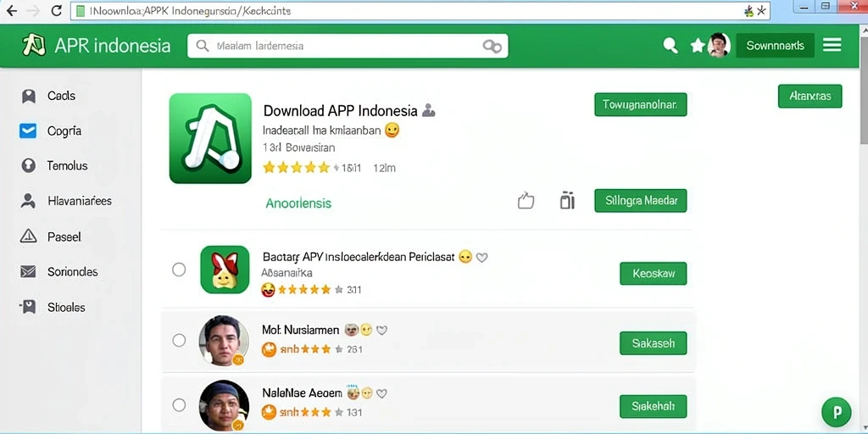Click the Bactarg APV title text
The height and width of the screenshot is (434, 868).
pos(359,257)
